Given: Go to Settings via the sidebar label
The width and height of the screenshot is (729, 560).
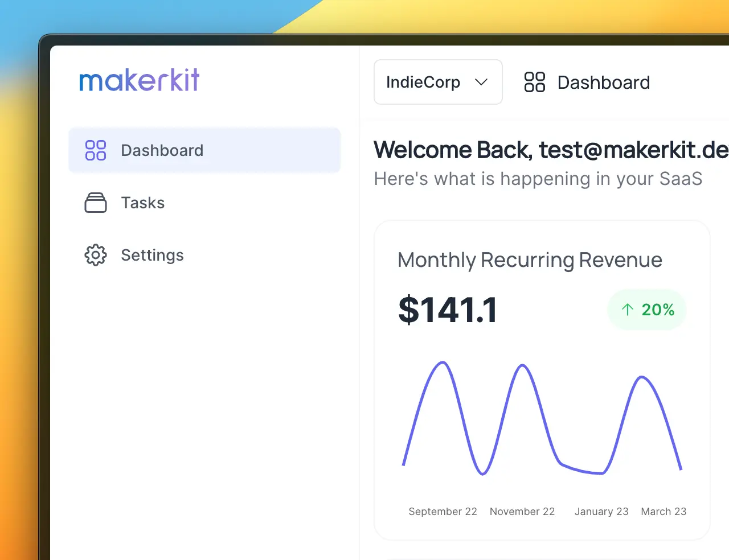Looking at the screenshot, I should pyautogui.click(x=152, y=255).
